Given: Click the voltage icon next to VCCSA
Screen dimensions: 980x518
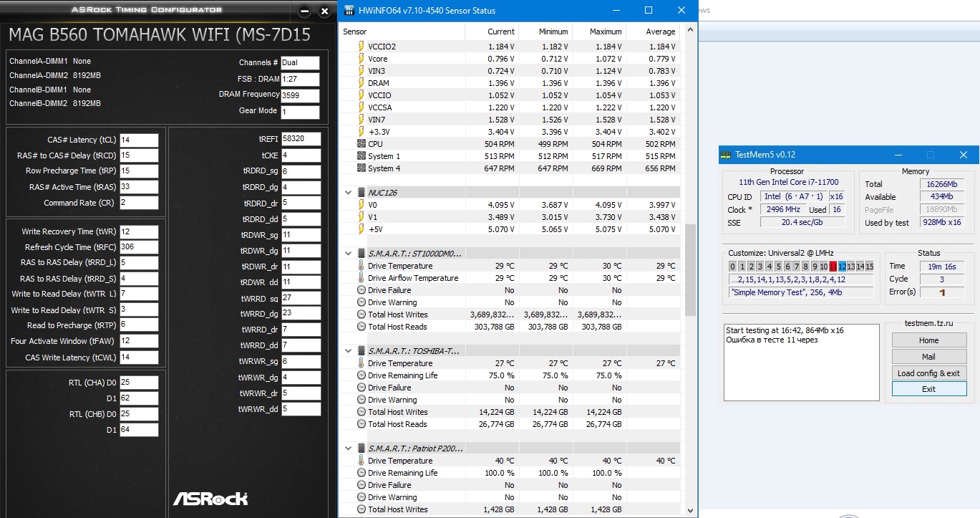Looking at the screenshot, I should 362,107.
